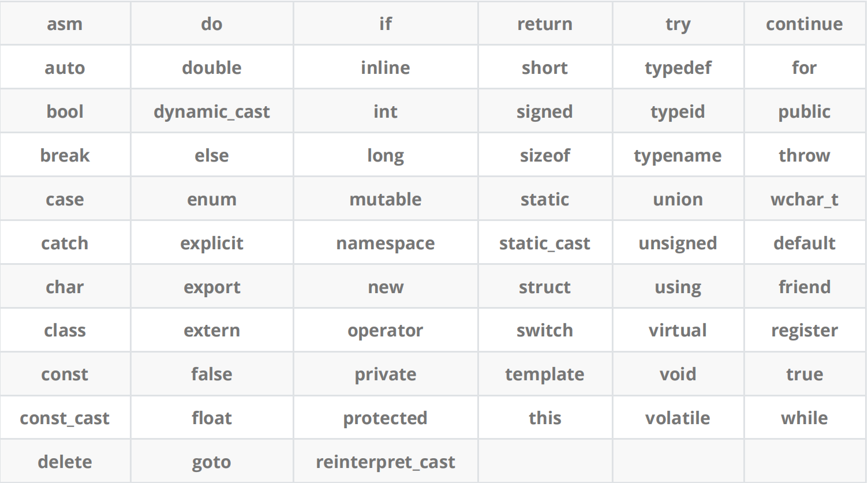Select the 'continue' cell
Viewport: 868px width, 483px height.
point(805,24)
